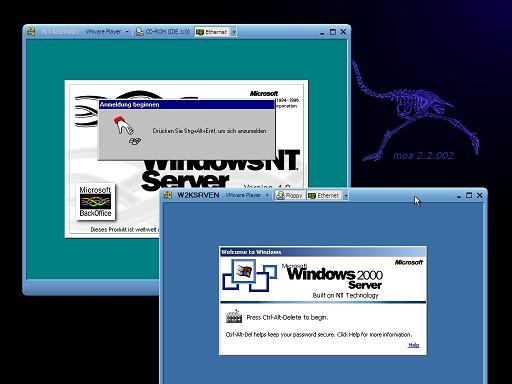Click the VMware icon beside the W2KSRVEN title
This screenshot has height=384, width=512.
coord(168,195)
